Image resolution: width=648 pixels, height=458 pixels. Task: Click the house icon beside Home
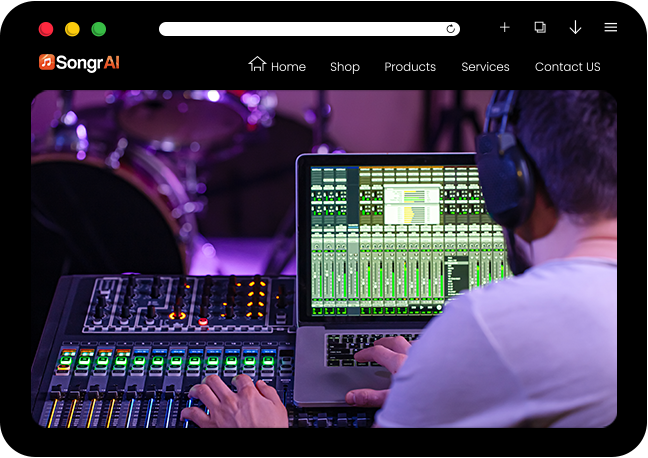click(x=257, y=65)
